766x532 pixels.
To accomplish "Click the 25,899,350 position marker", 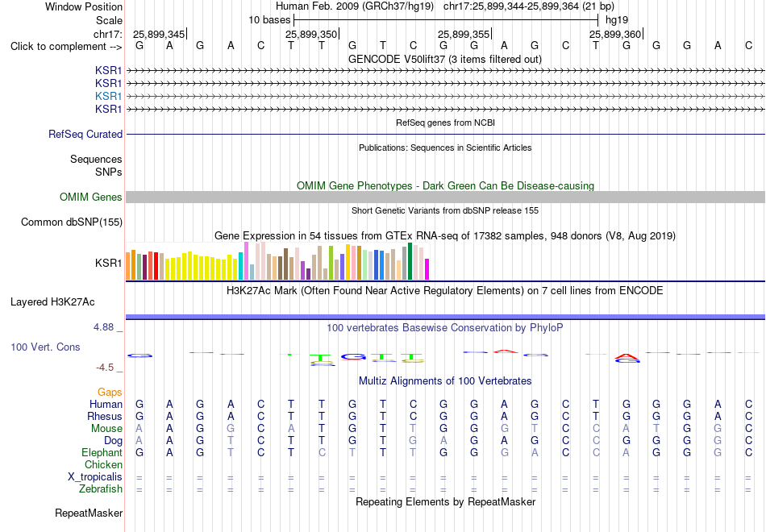I will [x=312, y=34].
